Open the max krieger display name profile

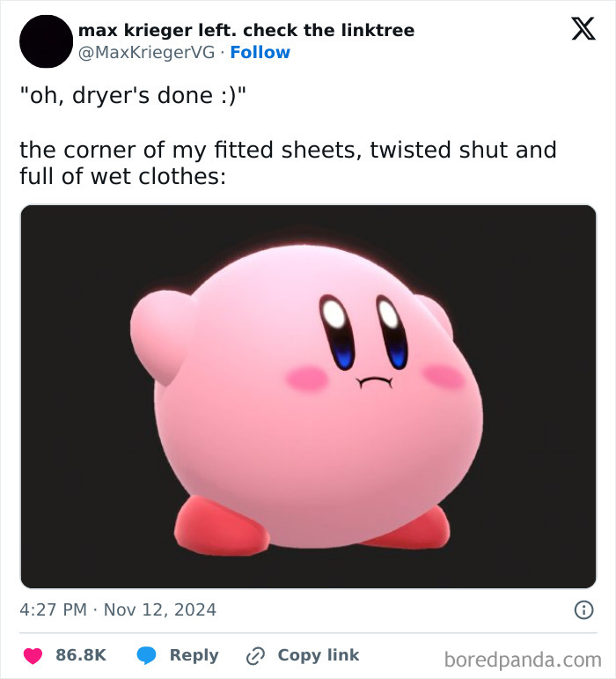(246, 31)
